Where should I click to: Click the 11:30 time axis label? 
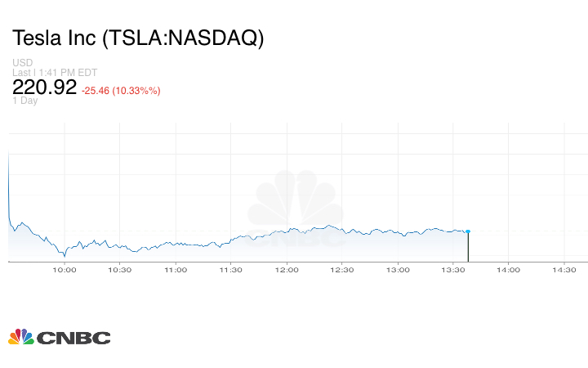point(231,270)
